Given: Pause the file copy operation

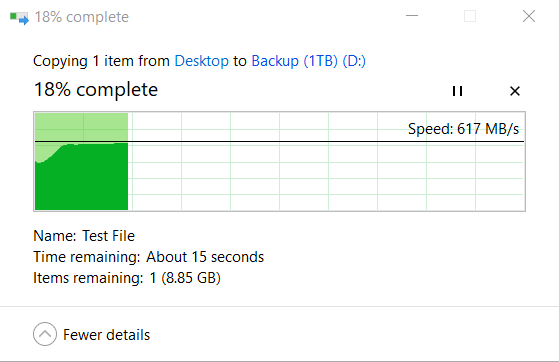Looking at the screenshot, I should pos(457,91).
